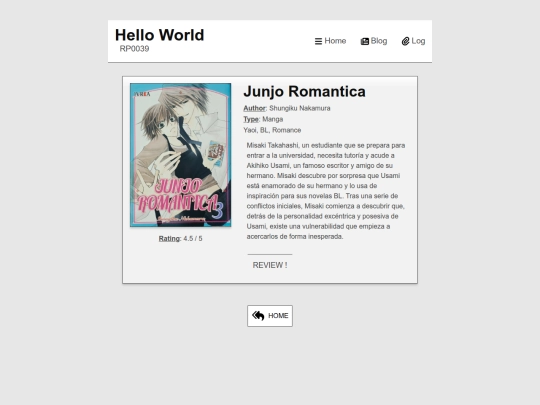Click the synopsis paragraph starting Misaki Takahashi

point(326,191)
